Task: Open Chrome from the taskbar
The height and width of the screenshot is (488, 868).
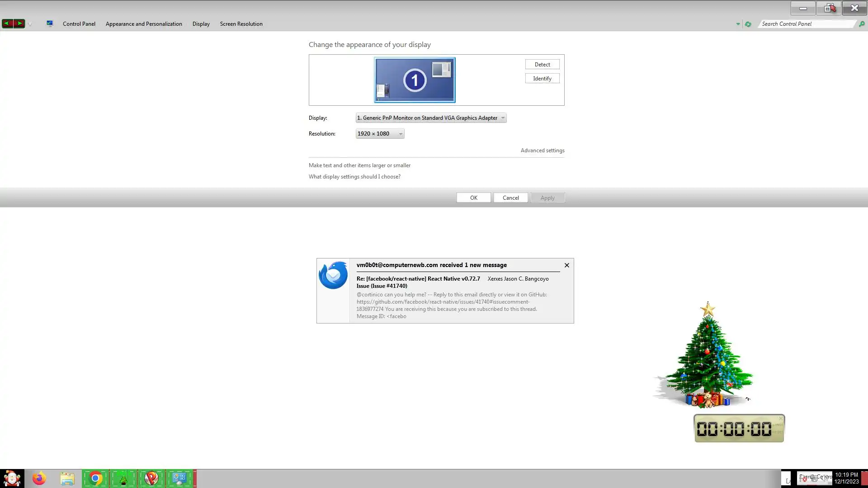Action: click(x=95, y=479)
